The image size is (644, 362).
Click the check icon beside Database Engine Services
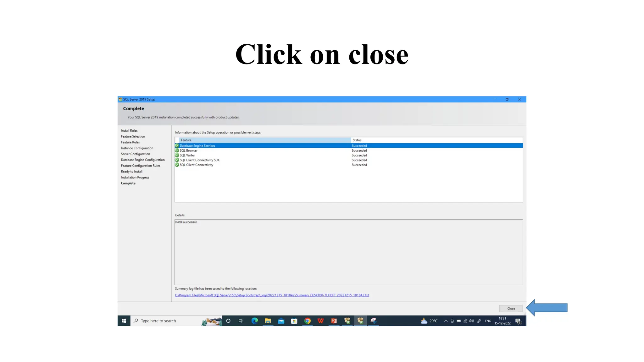tap(177, 145)
